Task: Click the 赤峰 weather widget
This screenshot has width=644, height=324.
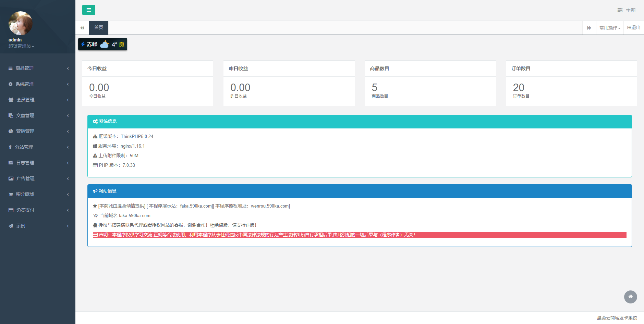Action: tap(102, 44)
